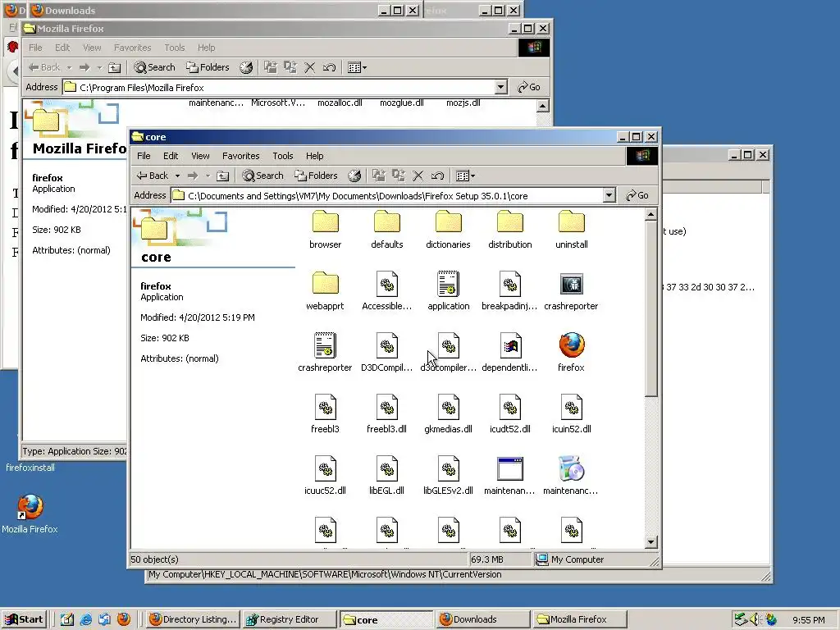Switch to Directory Listing taskbar button
This screenshot has width=840, height=630.
[x=192, y=619]
